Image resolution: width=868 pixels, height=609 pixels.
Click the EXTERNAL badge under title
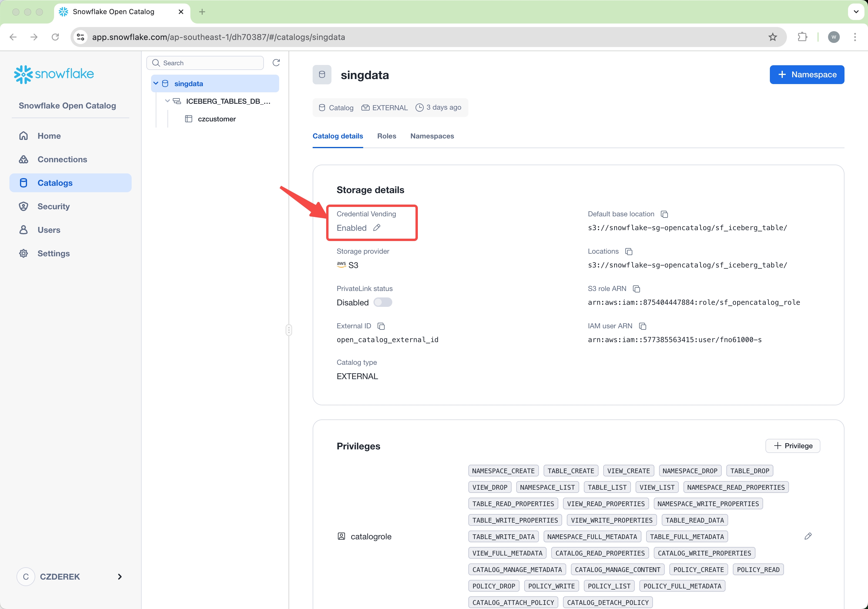tap(384, 107)
